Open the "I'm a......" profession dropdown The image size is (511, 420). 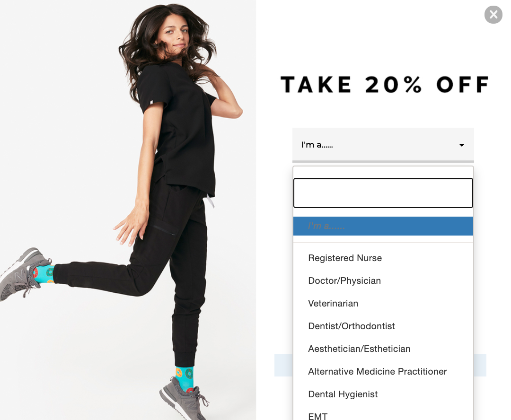[x=383, y=145]
